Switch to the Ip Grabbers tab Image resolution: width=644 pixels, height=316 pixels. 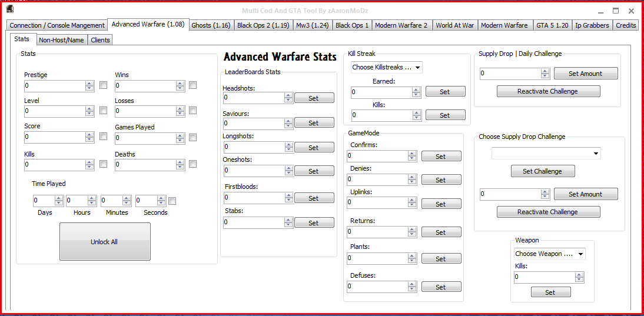[x=592, y=25]
